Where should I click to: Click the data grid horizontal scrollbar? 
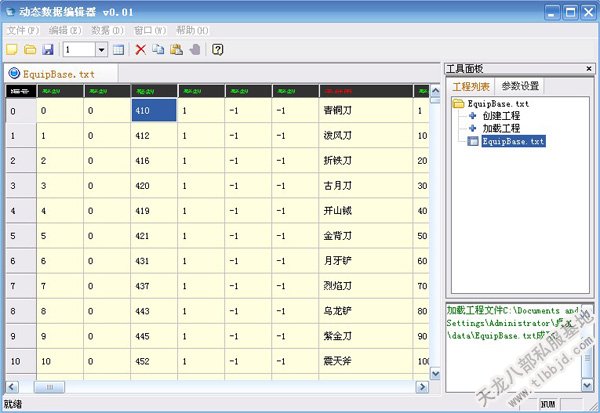click(x=220, y=386)
